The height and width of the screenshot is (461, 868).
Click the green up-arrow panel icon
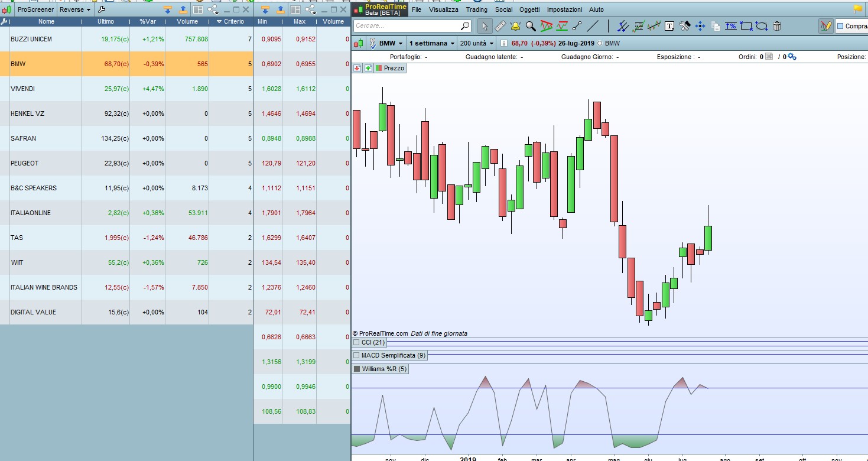pos(368,68)
